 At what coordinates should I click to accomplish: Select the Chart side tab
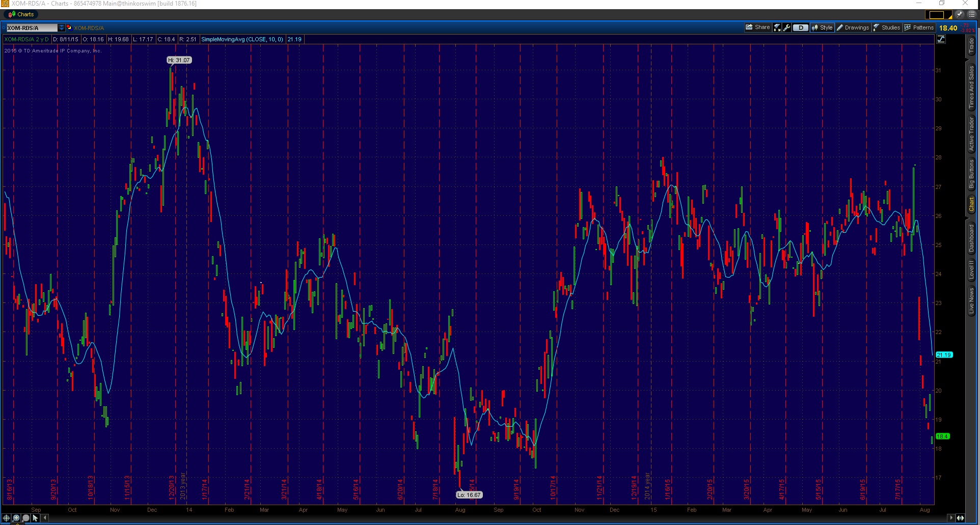[971, 205]
